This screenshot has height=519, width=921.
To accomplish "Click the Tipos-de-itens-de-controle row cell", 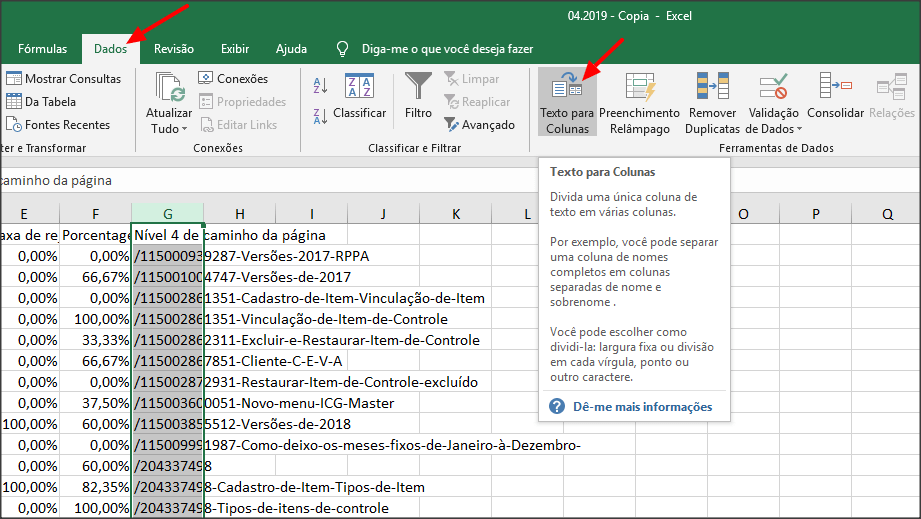I will tap(167, 508).
